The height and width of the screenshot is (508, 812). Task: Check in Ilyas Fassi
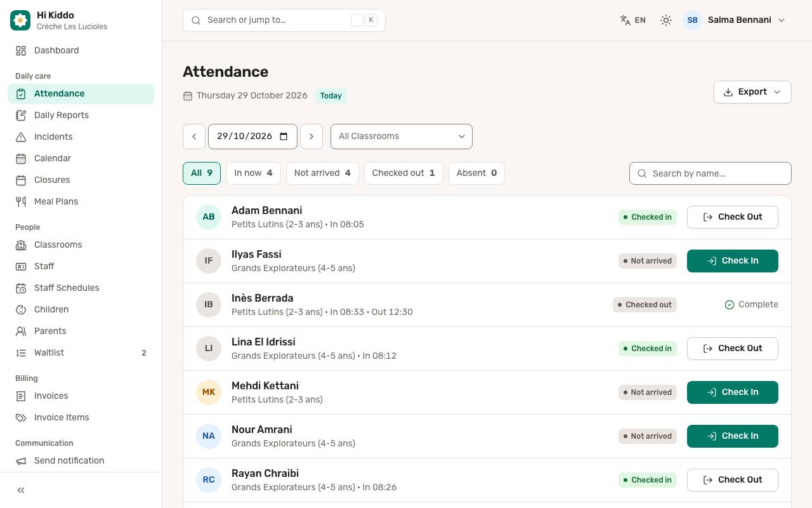tap(733, 261)
